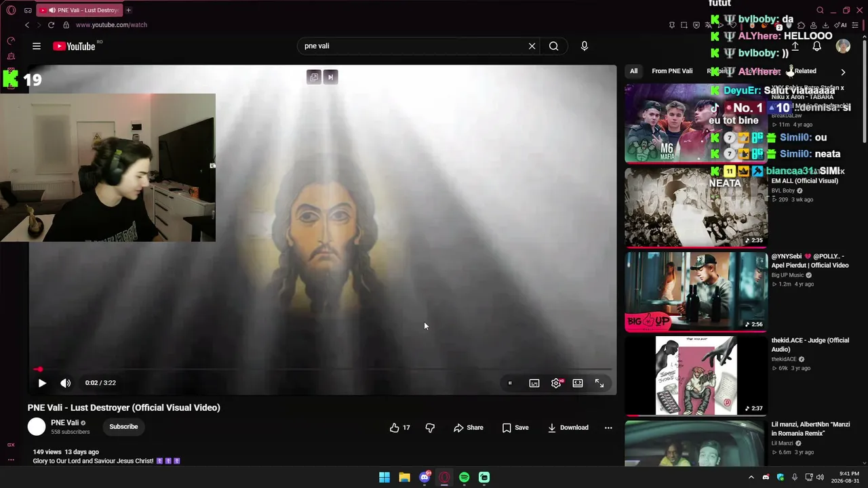Click the skip-next button above the player
The height and width of the screenshot is (488, 868).
pyautogui.click(x=330, y=77)
